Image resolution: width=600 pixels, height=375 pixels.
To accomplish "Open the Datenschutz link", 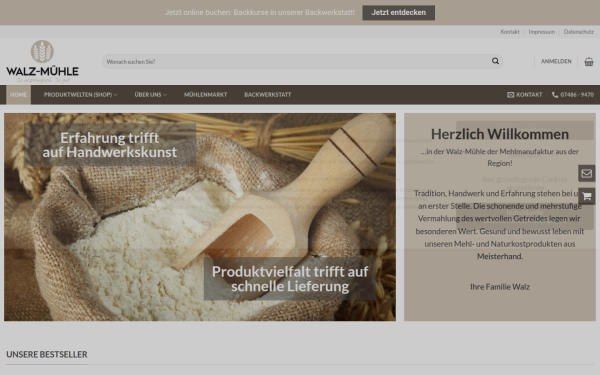I will click(x=579, y=32).
